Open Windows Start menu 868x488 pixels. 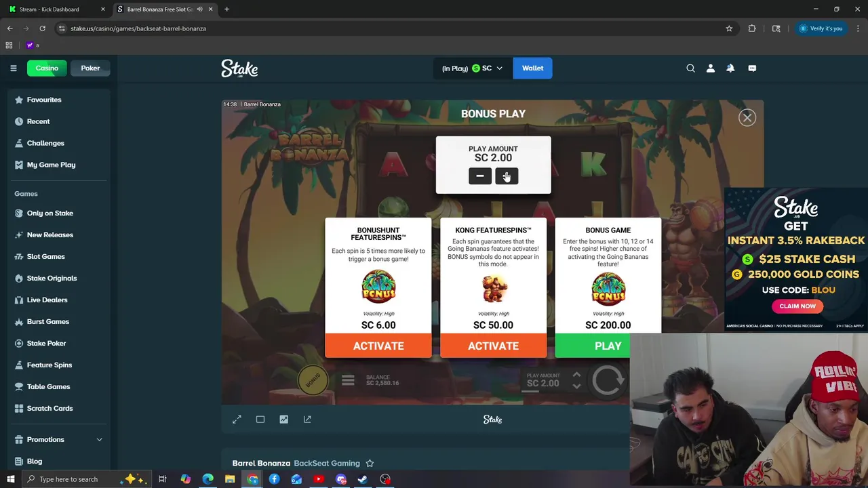coord(10,479)
